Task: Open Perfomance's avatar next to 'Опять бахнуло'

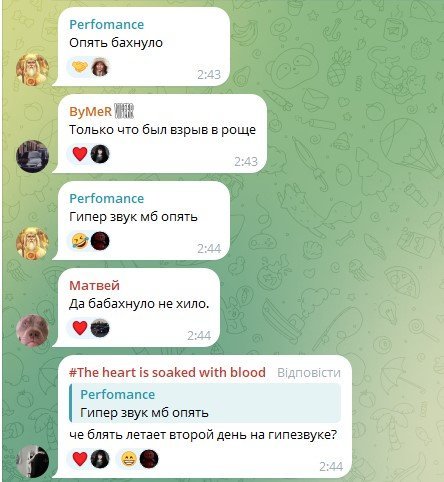Action: coord(32,70)
